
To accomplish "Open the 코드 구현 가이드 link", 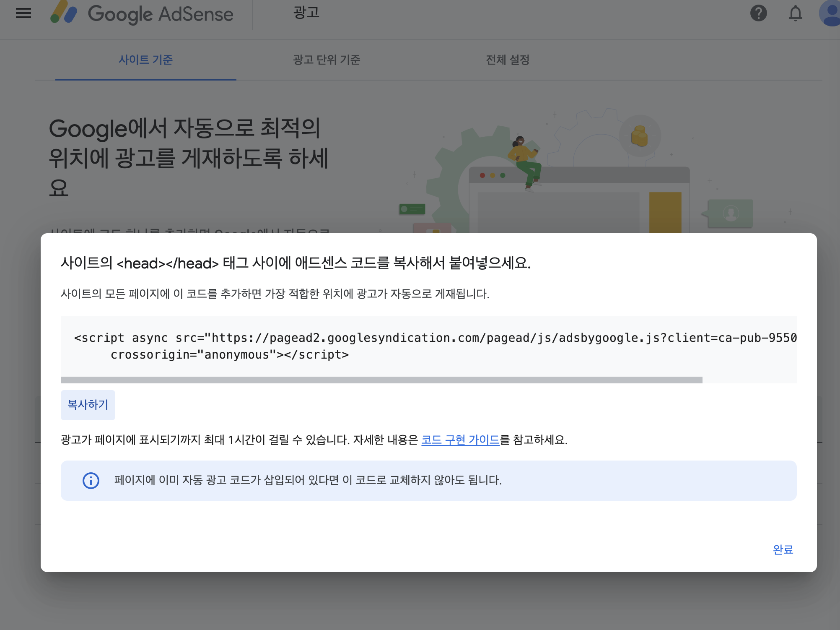I will coord(460,440).
